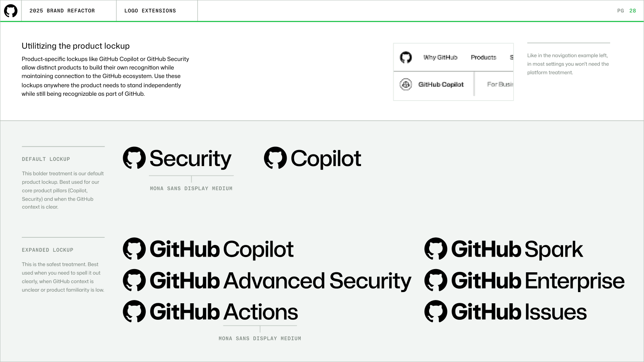Click the Octocat icon in the navigation example
The width and height of the screenshot is (644, 362).
click(x=406, y=58)
